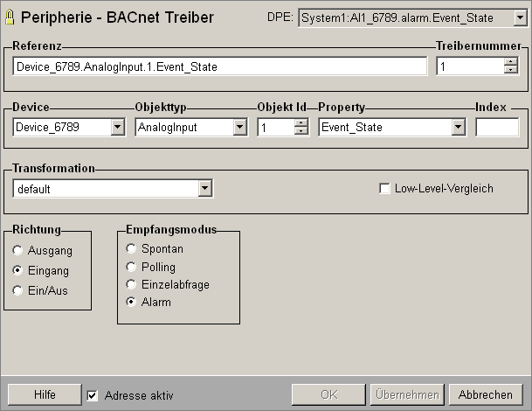
Task: Click into the Referenz text field
Action: point(218,66)
